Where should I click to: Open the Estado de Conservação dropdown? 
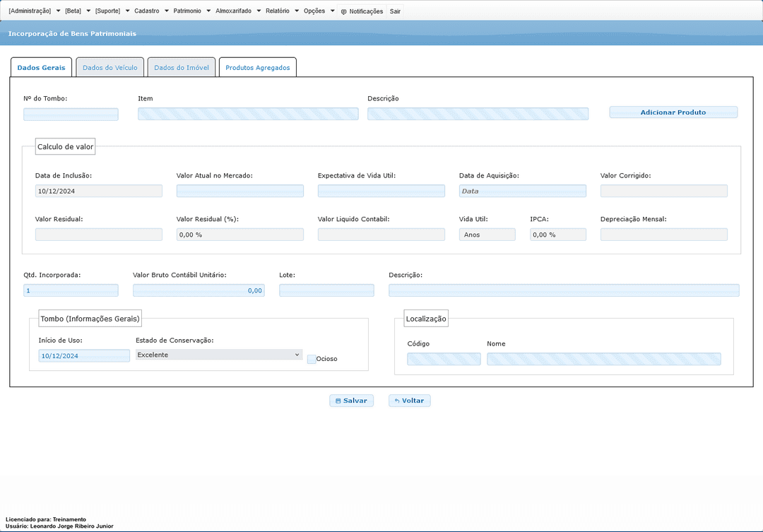pos(219,355)
